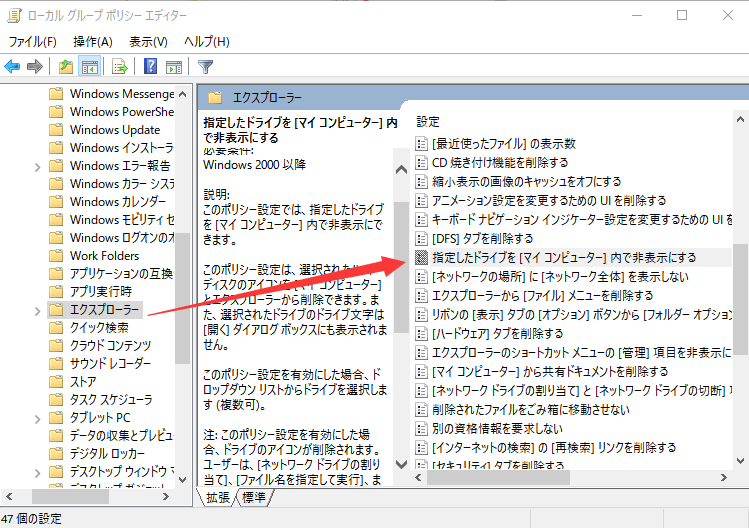Click the Export List toolbar icon
Screen dimensions: 749x528
120,67
